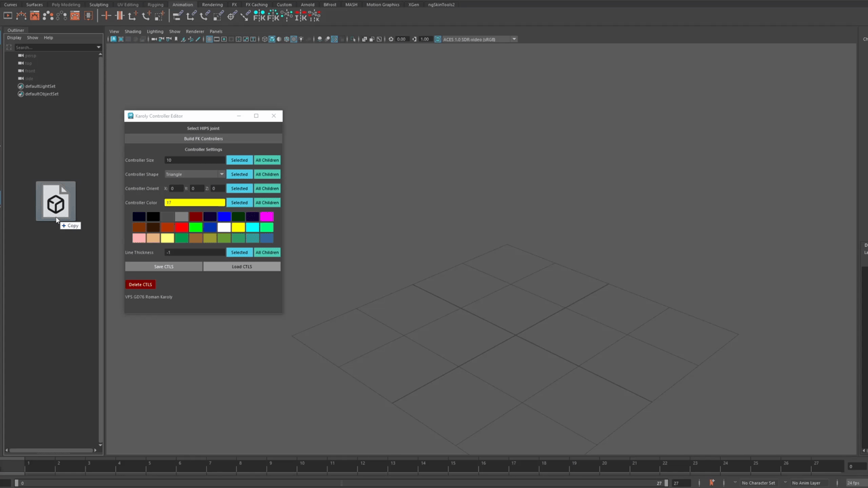Click the Auto Keyframe icon near the timeline
Screen dimensions: 868x488
pyautogui.click(x=711, y=483)
